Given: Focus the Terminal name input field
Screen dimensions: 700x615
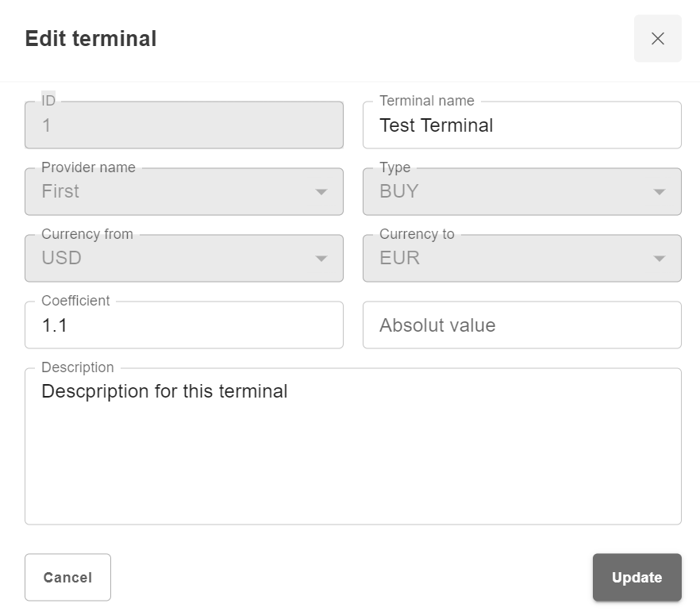Looking at the screenshot, I should point(521,125).
